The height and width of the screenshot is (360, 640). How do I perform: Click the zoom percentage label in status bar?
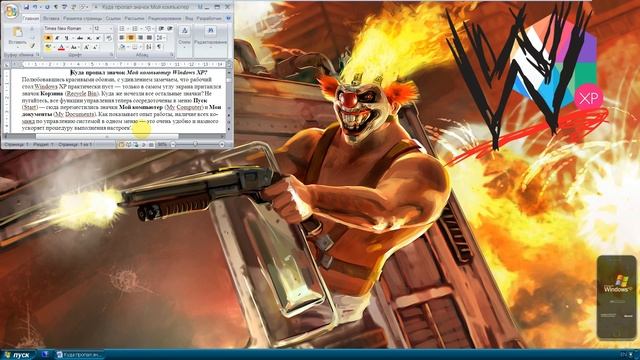162,144
